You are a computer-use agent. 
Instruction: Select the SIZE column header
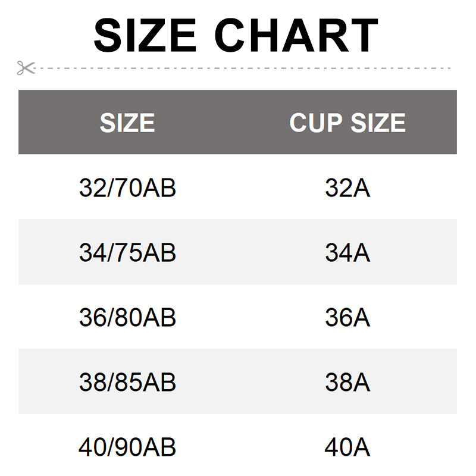(x=127, y=123)
